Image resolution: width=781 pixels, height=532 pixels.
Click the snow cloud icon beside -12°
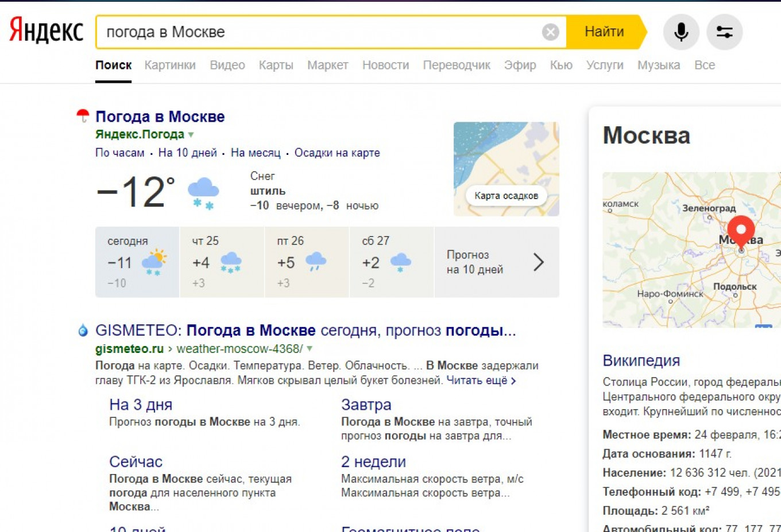click(x=203, y=193)
